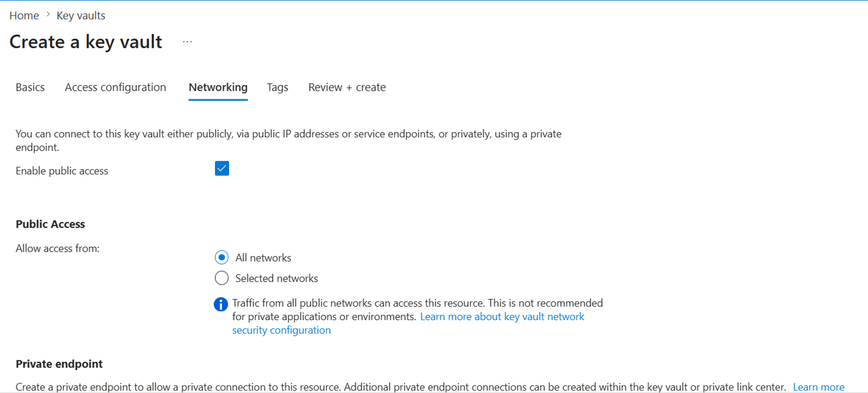Click the Selected networks label text
Viewport: 868px width, 393px height.
click(276, 279)
